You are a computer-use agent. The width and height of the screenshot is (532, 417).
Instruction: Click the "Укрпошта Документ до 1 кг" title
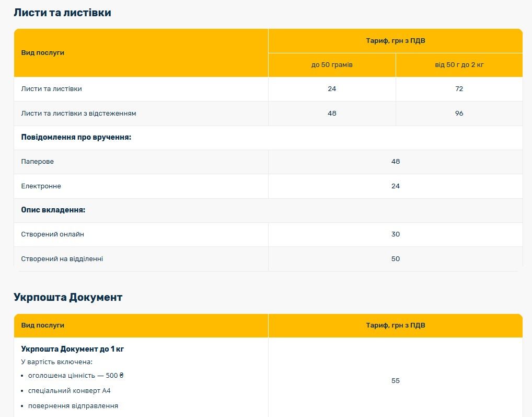pyautogui.click(x=72, y=349)
